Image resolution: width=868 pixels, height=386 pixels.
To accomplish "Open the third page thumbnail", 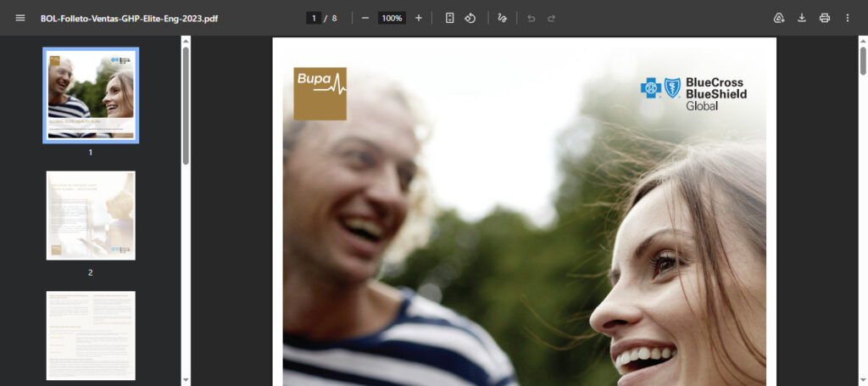I will coord(91,336).
